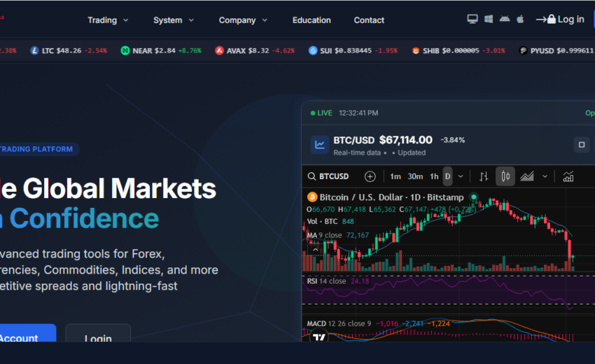Click the green LIVE indicator
This screenshot has height=364, width=595.
(x=321, y=113)
